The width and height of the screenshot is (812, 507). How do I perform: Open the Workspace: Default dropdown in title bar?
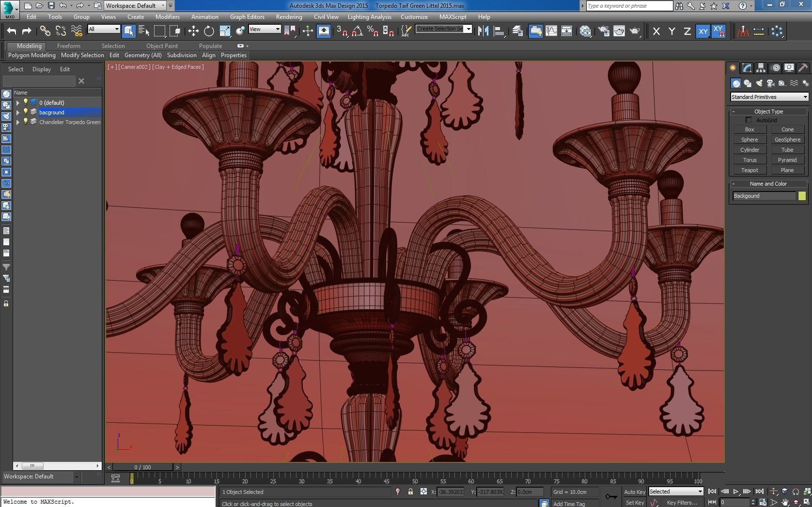click(135, 6)
